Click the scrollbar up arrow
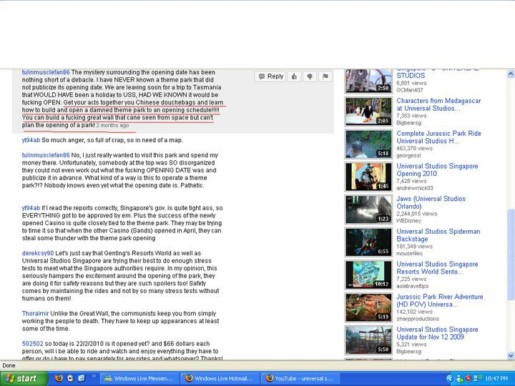 click(511, 74)
